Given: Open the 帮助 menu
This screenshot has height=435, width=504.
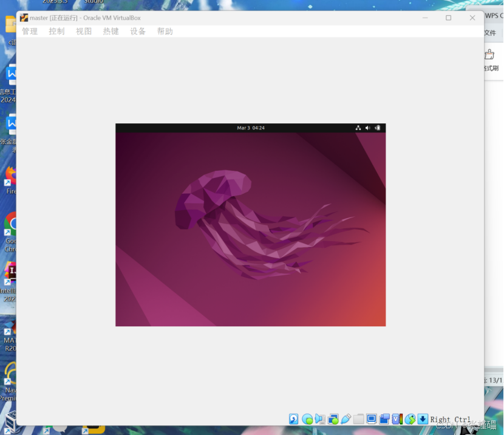Looking at the screenshot, I should point(165,31).
